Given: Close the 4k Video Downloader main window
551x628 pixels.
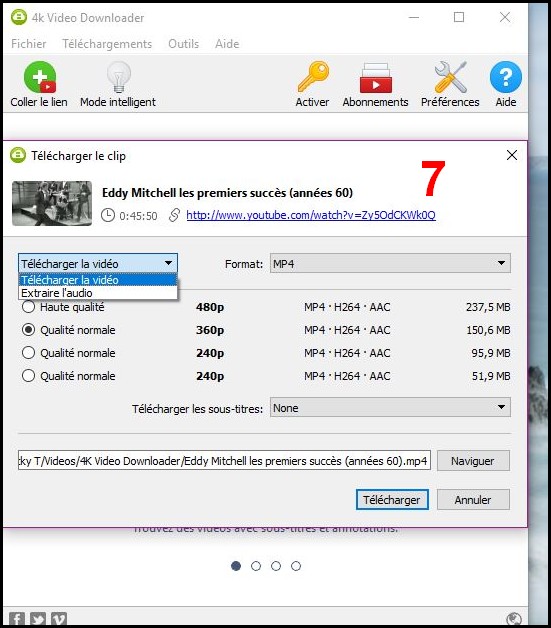Looking at the screenshot, I should pos(505,17).
